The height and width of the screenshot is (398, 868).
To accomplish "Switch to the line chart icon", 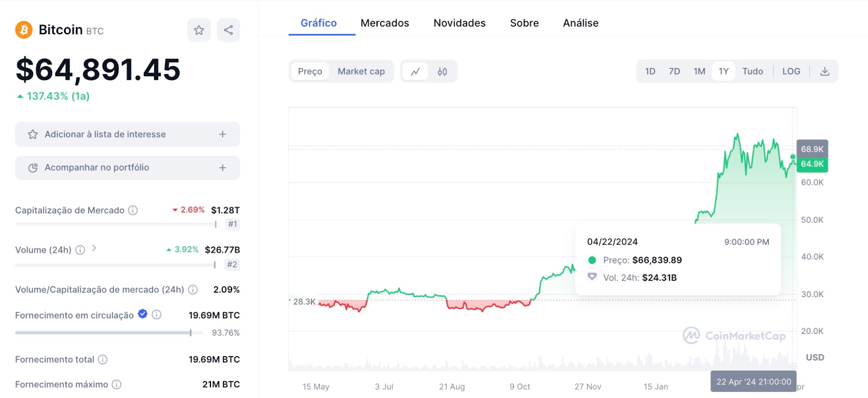I will click(416, 72).
